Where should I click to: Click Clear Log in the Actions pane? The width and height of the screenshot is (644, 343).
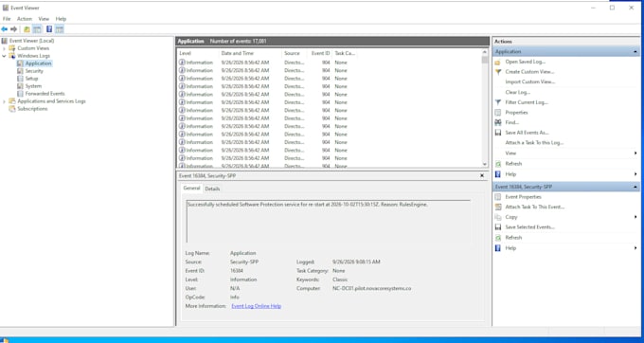point(517,92)
